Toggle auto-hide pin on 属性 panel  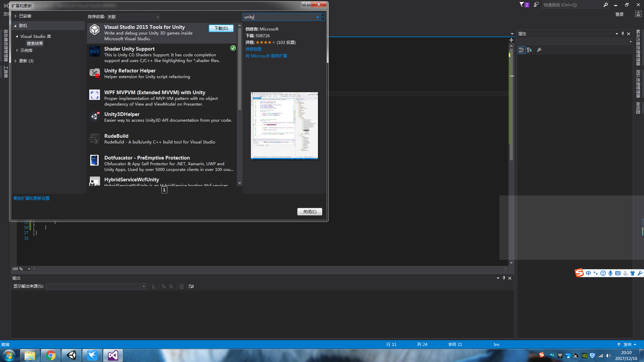coord(623,34)
